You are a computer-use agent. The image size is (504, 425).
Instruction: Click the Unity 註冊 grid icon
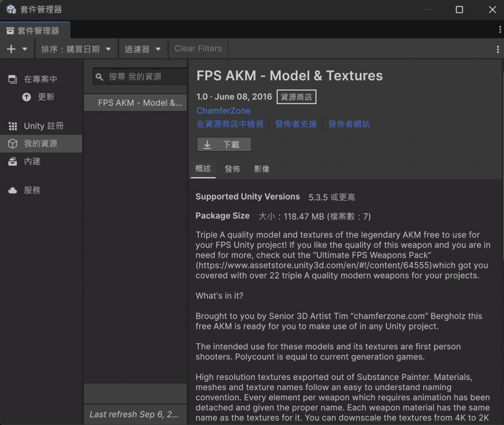tap(12, 126)
